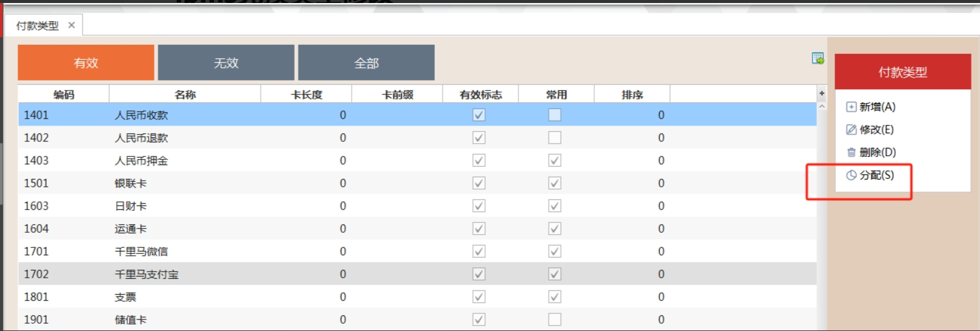Screen dimensions: 980x331
Task: Click the scroll up arrow of the table
Action: [x=822, y=107]
